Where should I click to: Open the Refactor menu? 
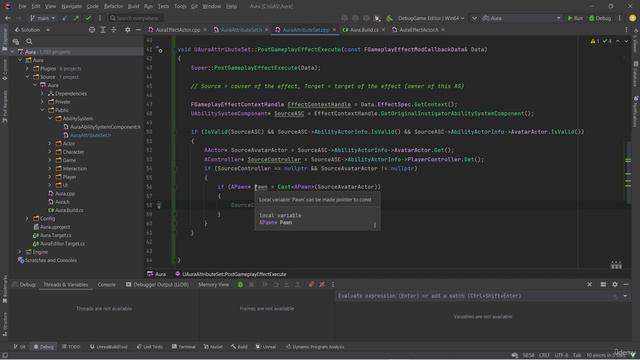click(113, 7)
